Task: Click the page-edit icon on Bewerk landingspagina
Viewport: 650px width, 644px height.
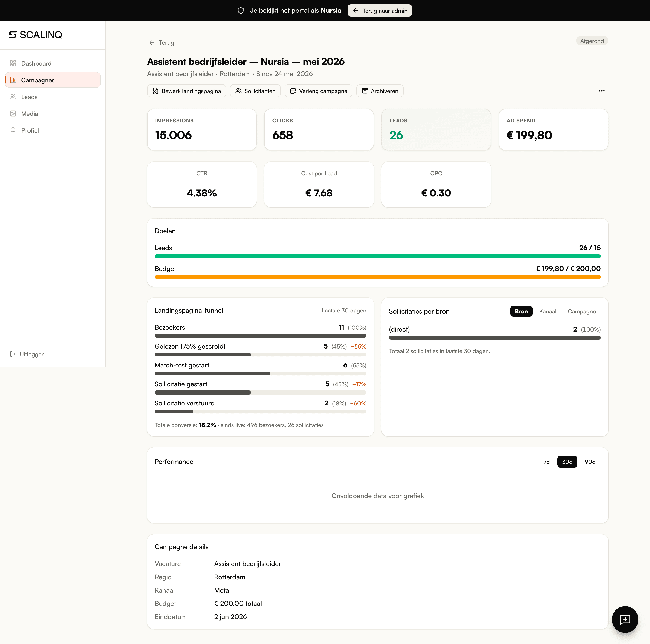Action: [x=156, y=91]
